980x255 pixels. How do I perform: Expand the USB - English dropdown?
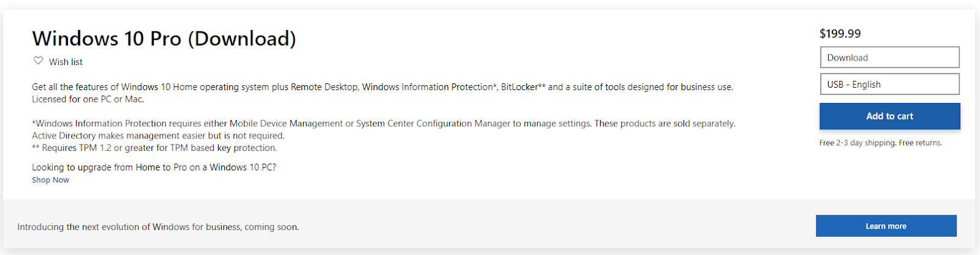coord(889,85)
